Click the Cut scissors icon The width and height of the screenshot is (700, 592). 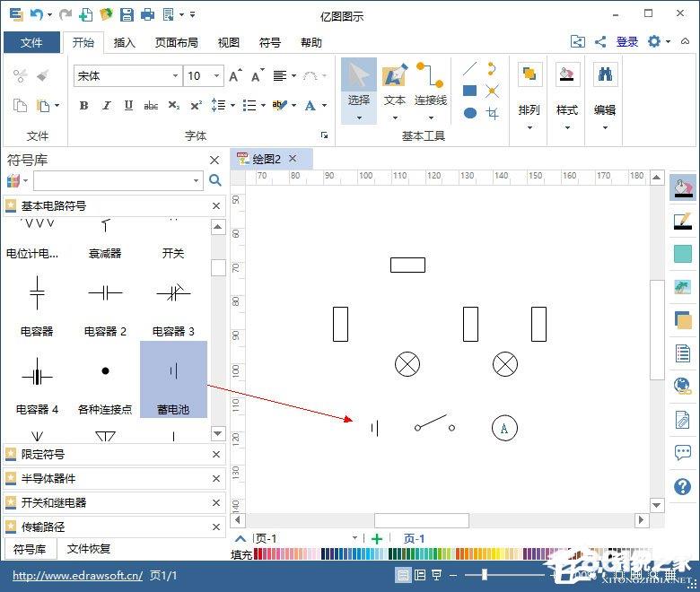pyautogui.click(x=20, y=76)
